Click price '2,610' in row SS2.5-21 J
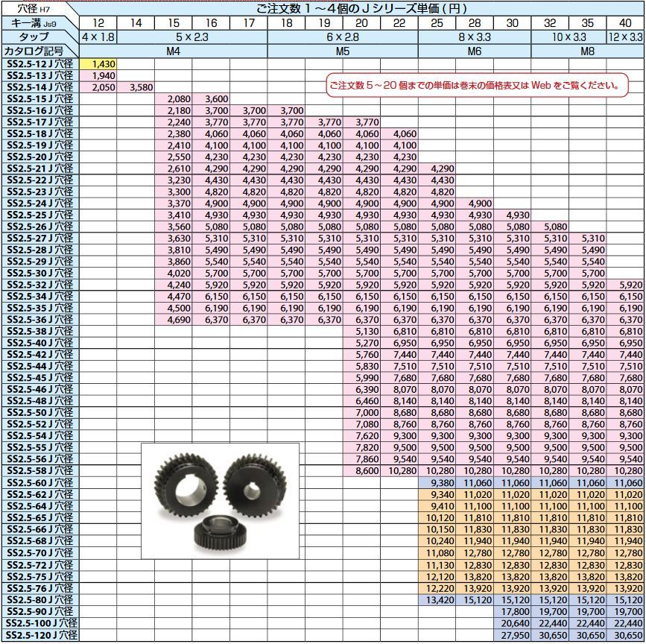 [174, 168]
